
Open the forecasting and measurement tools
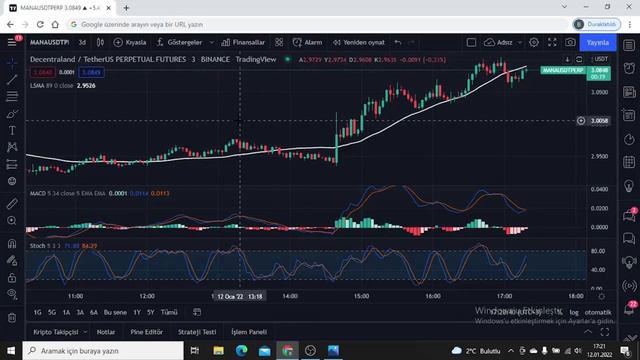pyautogui.click(x=12, y=164)
